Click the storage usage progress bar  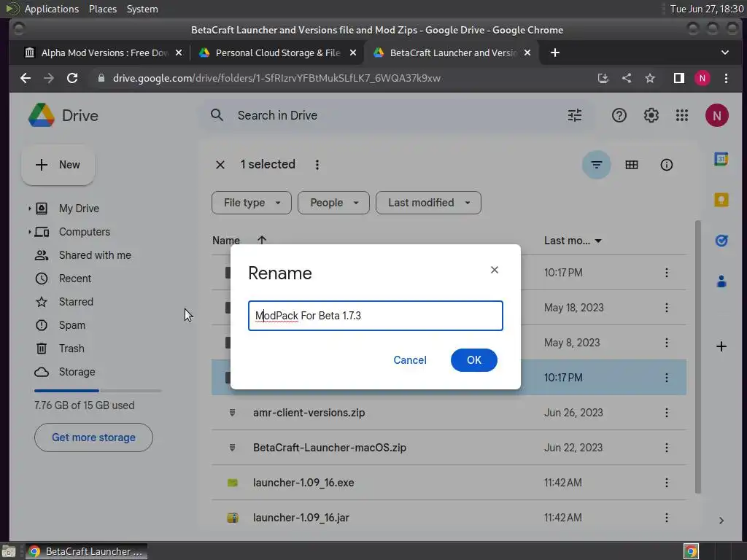[x=98, y=391]
